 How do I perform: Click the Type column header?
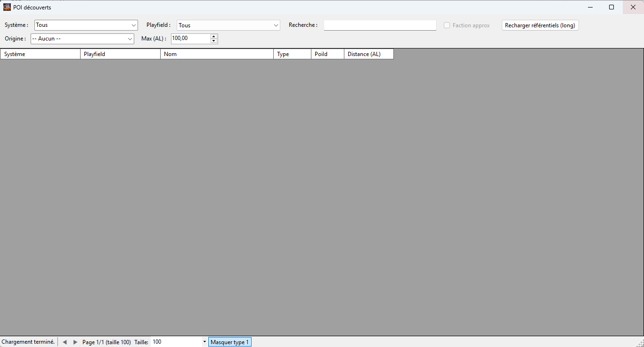point(292,54)
